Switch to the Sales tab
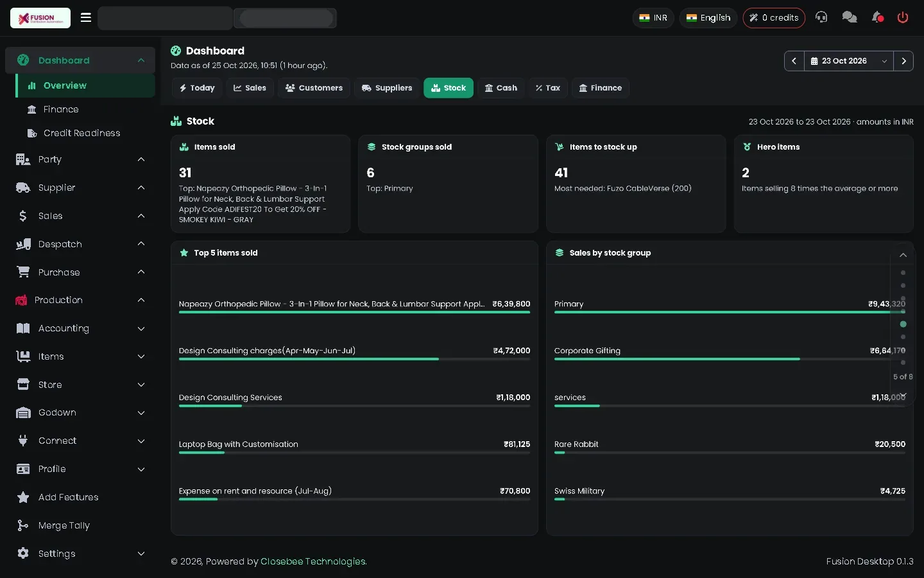This screenshot has width=924, height=578. tap(250, 88)
